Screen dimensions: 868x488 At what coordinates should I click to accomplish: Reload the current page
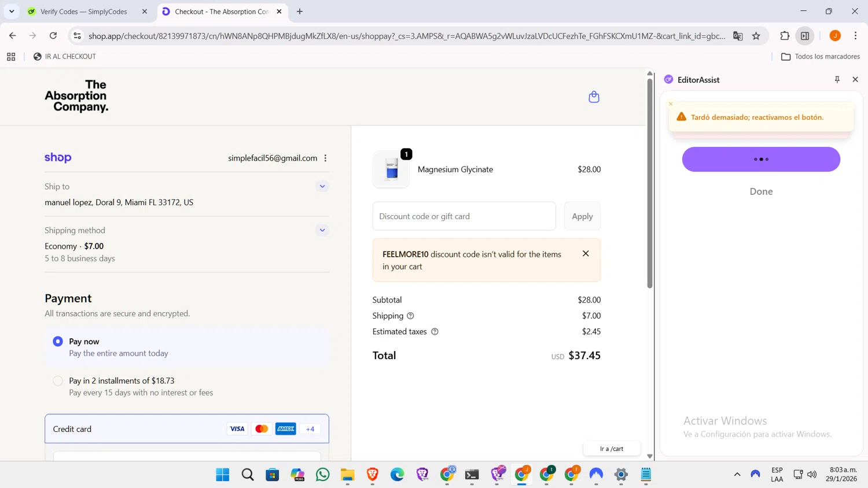click(53, 36)
